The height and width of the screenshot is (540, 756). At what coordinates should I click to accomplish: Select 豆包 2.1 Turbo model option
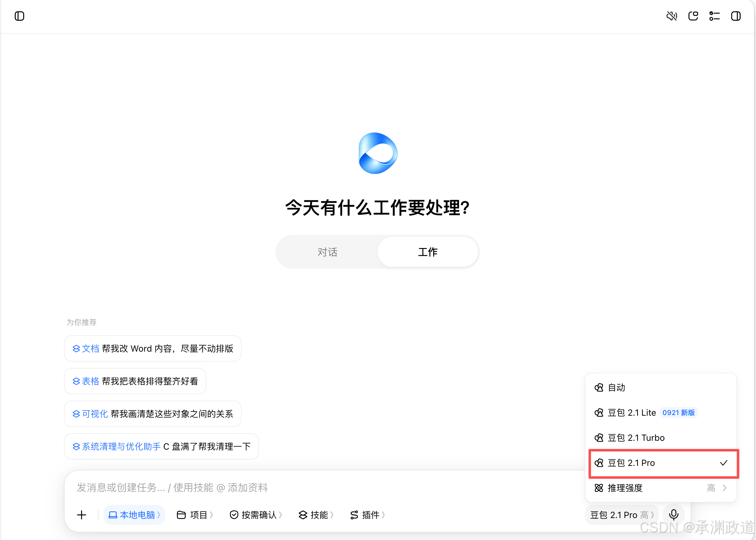(x=661, y=438)
